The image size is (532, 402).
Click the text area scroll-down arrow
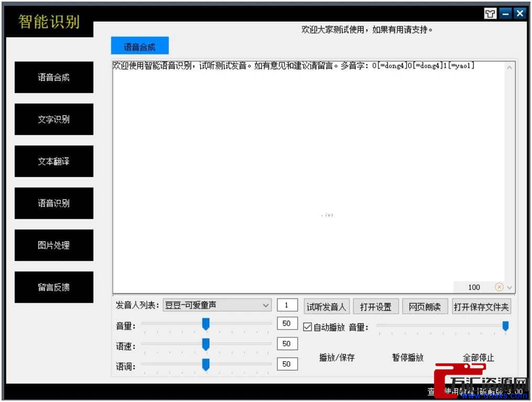(509, 288)
